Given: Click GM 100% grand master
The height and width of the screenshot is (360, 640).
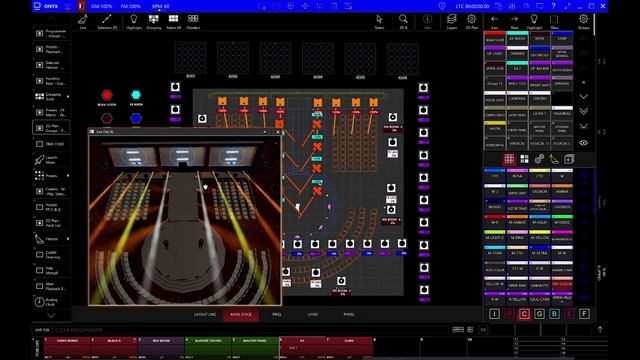Looking at the screenshot, I should click(101, 6).
